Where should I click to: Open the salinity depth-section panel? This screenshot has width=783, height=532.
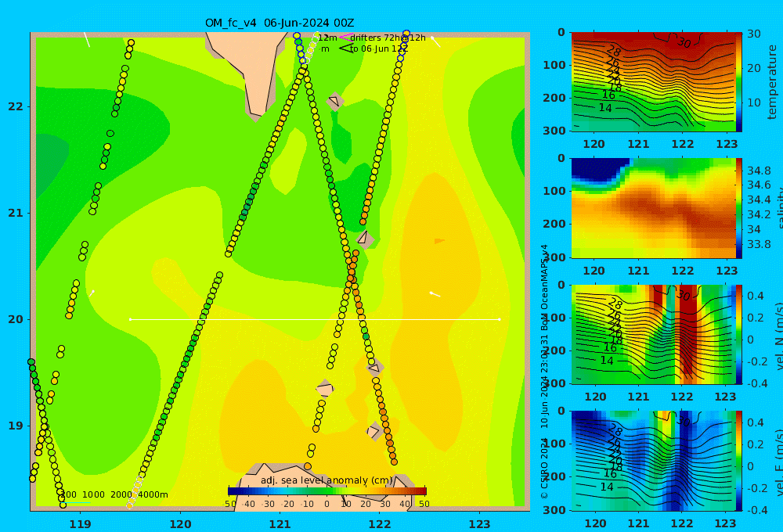click(653, 208)
